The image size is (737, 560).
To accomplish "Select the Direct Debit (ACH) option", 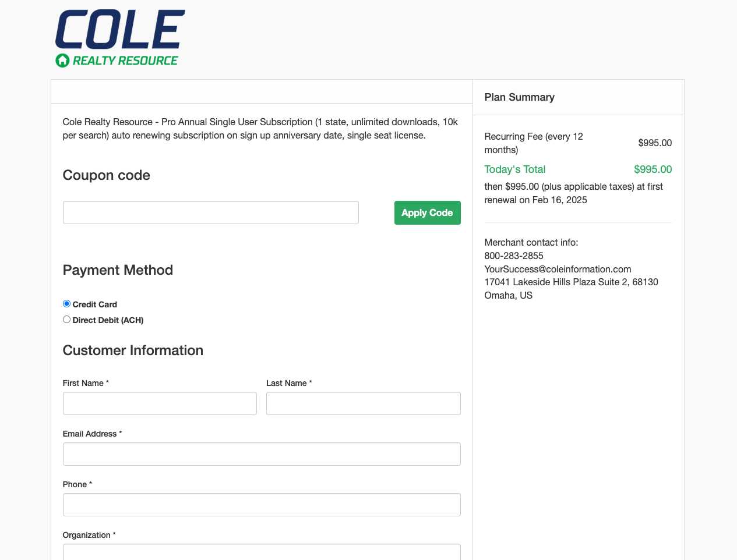I will [66, 320].
